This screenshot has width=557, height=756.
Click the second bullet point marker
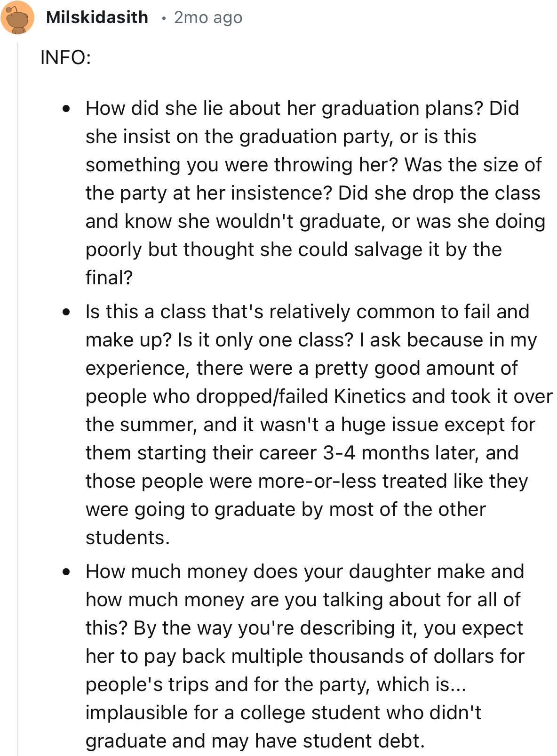[x=66, y=312]
